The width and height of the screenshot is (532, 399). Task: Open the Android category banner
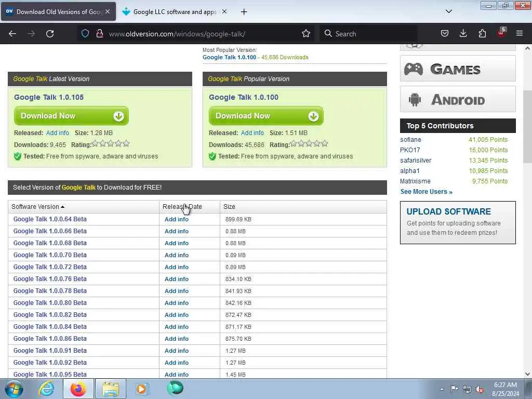point(458,99)
